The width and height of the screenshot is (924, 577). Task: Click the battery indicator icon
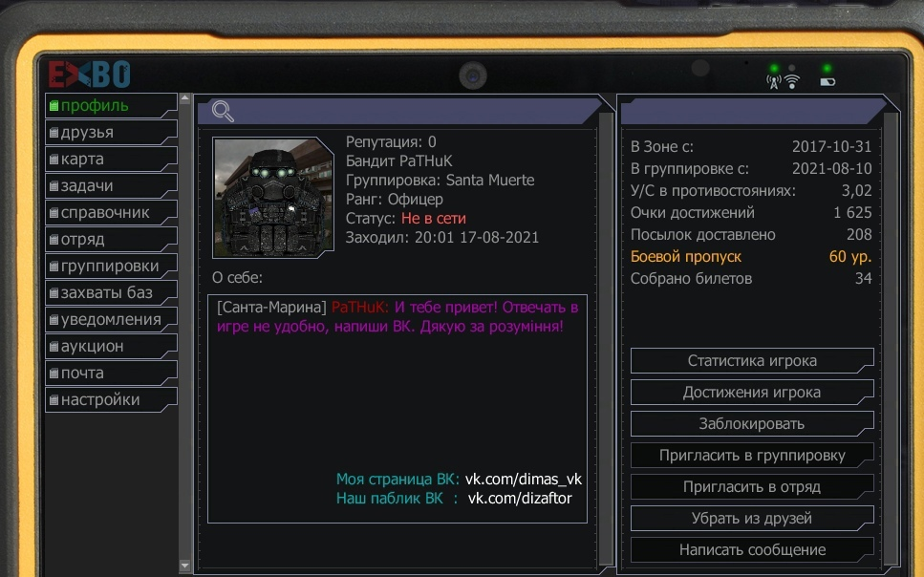click(827, 82)
